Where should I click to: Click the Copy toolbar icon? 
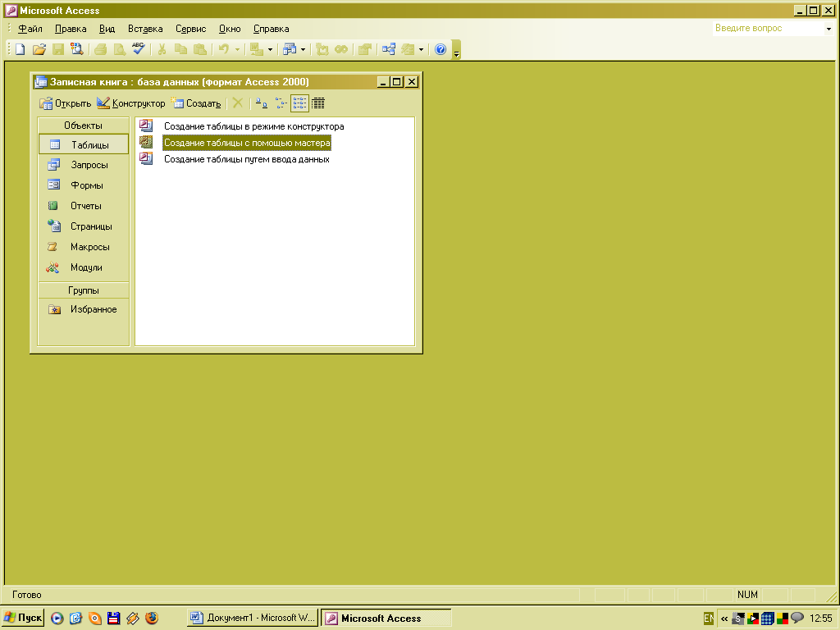tap(181, 49)
